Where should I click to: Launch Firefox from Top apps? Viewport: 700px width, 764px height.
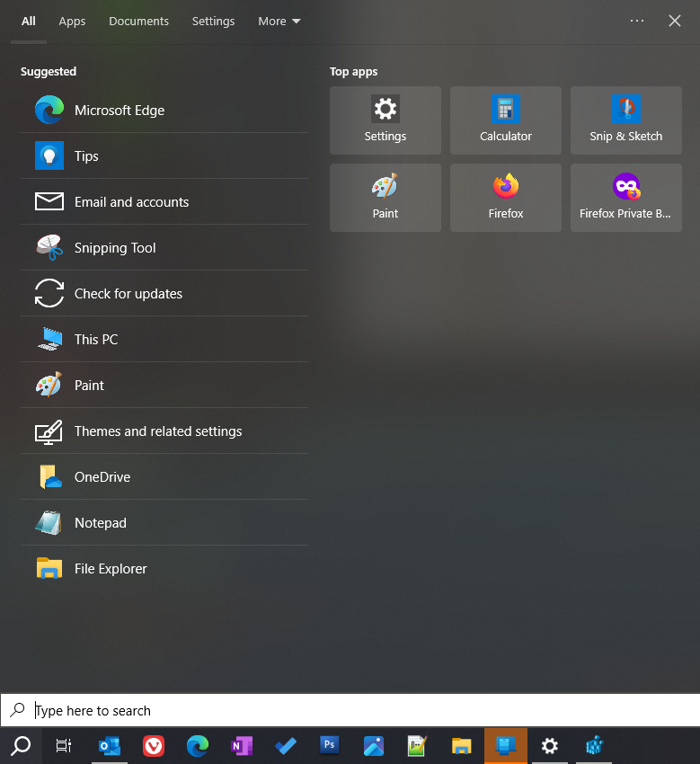[x=505, y=198]
